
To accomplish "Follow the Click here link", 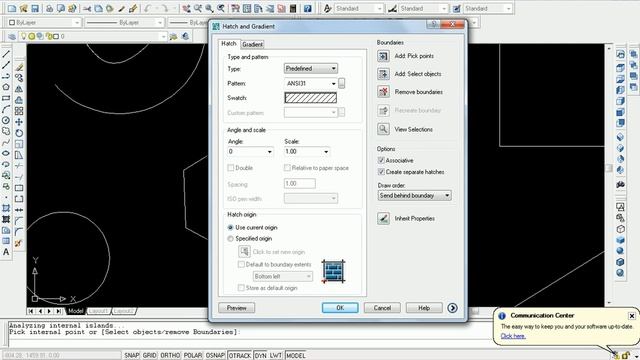I will (513, 336).
